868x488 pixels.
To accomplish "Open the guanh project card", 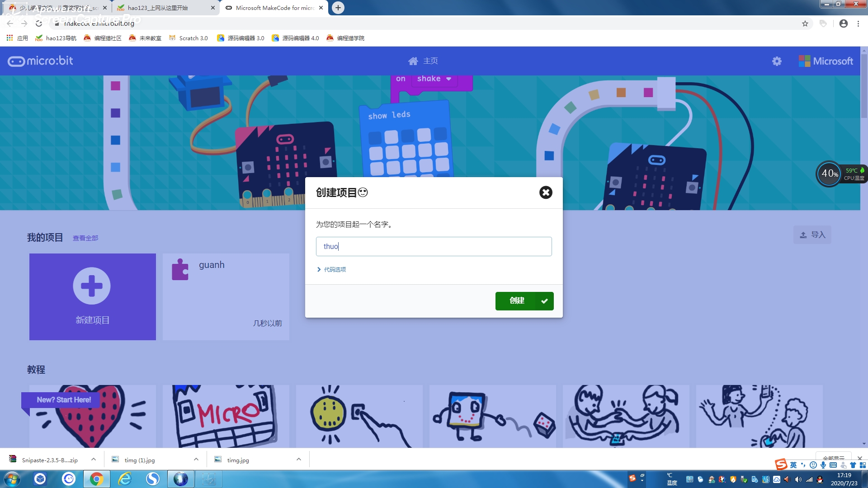I will point(226,297).
